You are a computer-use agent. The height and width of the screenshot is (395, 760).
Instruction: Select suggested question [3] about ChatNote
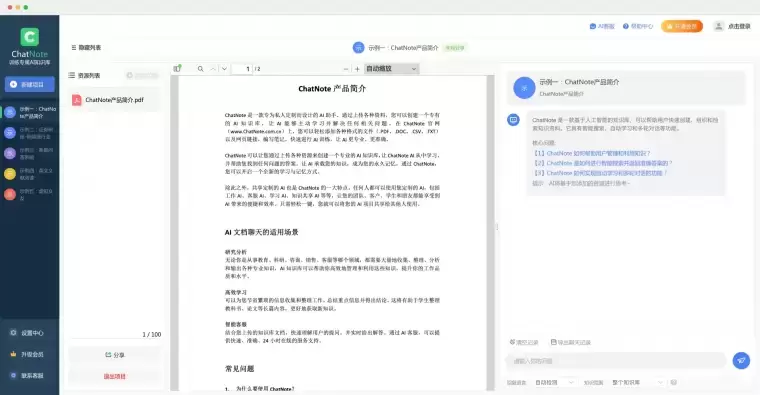[600, 173]
